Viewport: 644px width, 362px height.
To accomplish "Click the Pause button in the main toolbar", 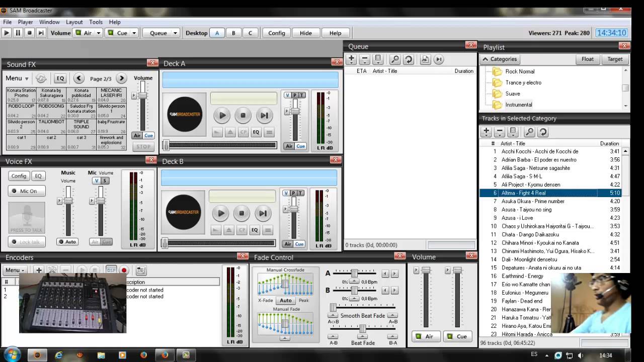I will [x=18, y=33].
